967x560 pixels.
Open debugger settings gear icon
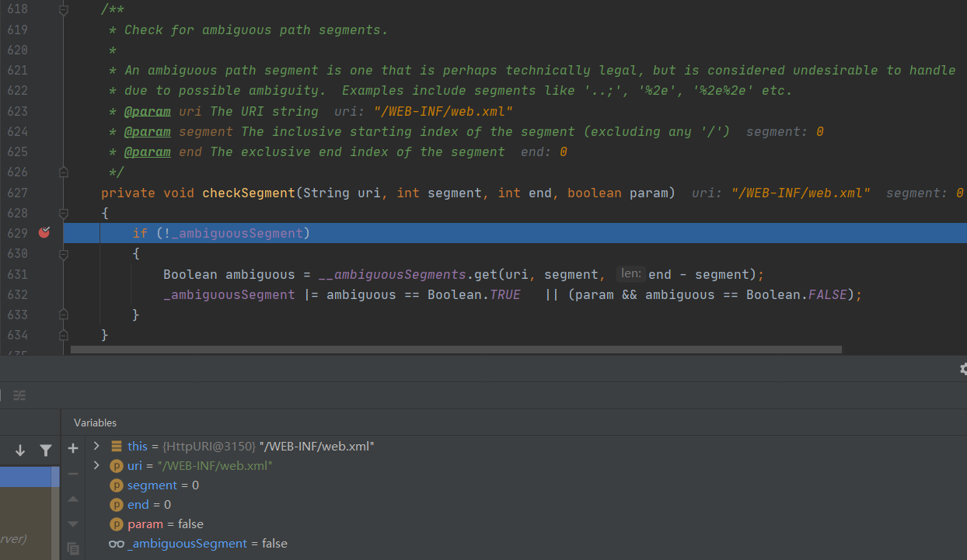tap(963, 369)
